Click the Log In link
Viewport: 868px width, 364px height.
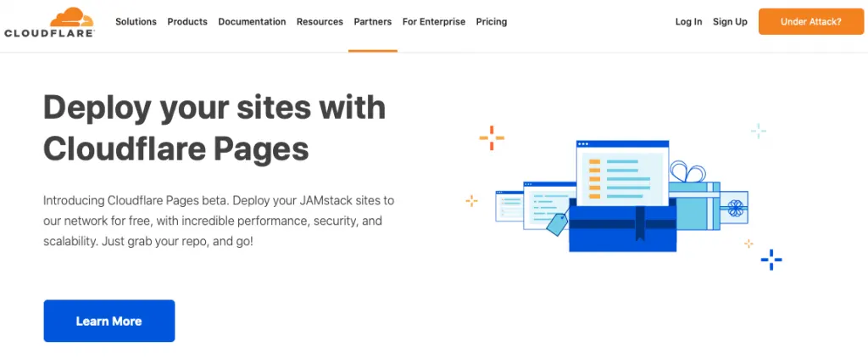(x=688, y=21)
